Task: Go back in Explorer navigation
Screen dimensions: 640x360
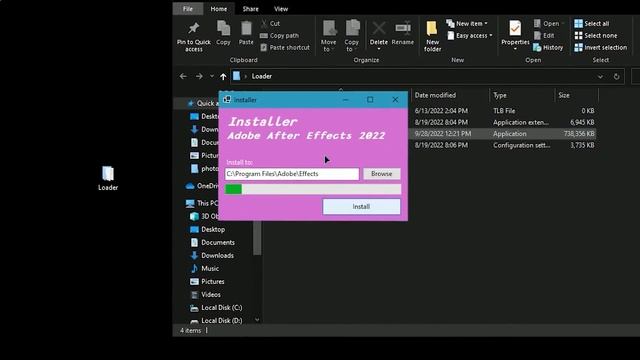Action: [183, 76]
